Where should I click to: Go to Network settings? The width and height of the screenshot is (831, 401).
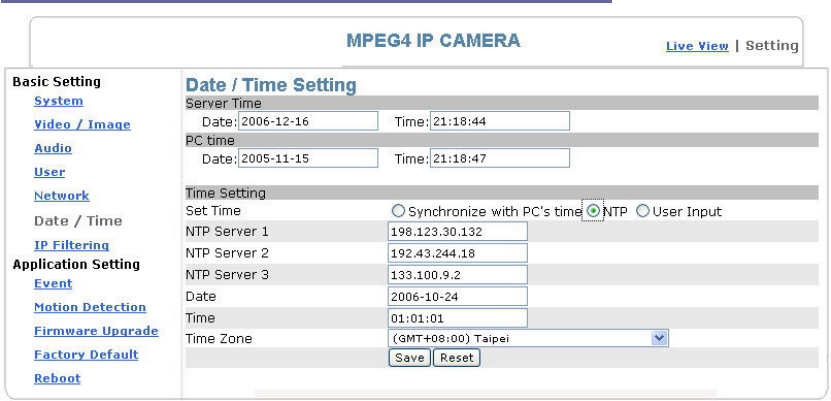[61, 196]
